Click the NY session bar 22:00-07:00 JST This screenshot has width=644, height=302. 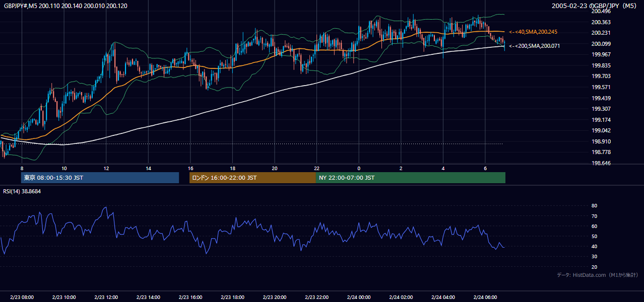pos(411,178)
